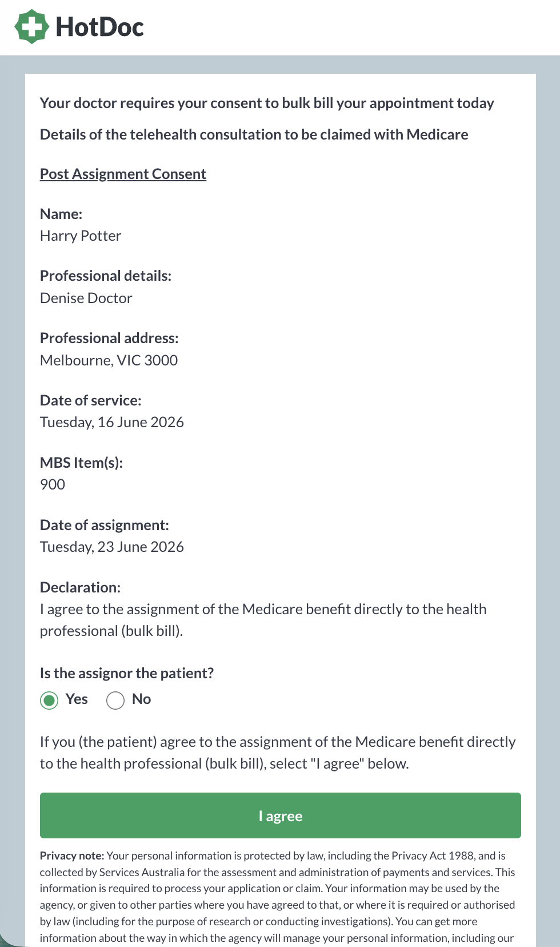Viewport: 560px width, 947px height.
Task: Click the telehealth consultation details heading
Action: 254,134
